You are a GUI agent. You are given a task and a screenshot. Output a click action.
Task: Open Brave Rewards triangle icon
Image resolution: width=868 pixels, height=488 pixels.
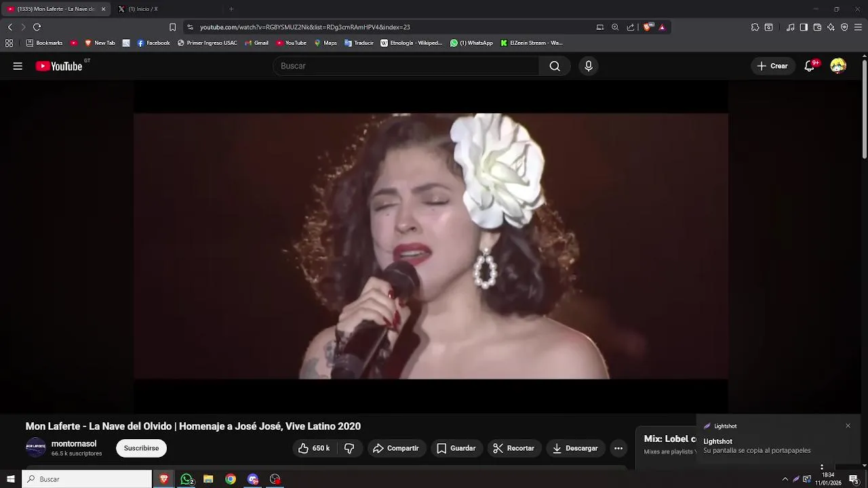point(662,27)
